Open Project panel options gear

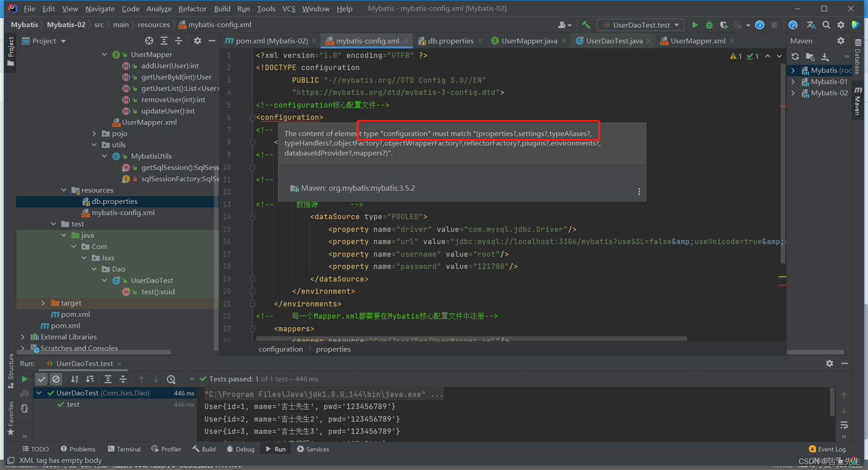(x=197, y=41)
